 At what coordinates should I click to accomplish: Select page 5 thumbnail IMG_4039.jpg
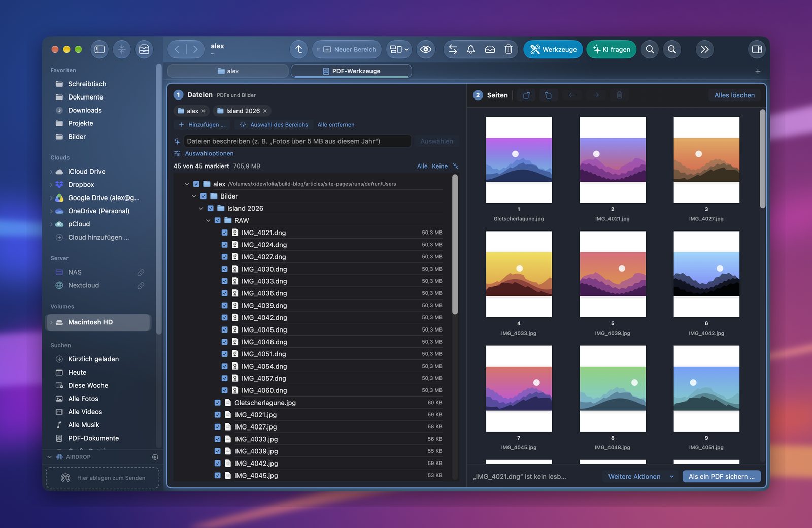[x=613, y=274]
